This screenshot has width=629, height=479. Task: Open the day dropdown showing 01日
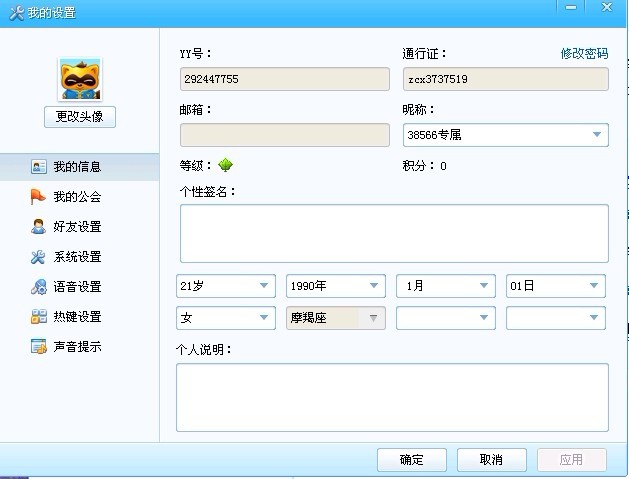click(x=556, y=286)
